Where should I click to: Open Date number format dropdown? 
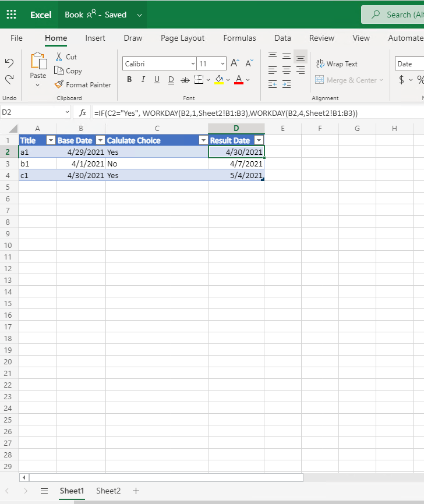click(409, 63)
